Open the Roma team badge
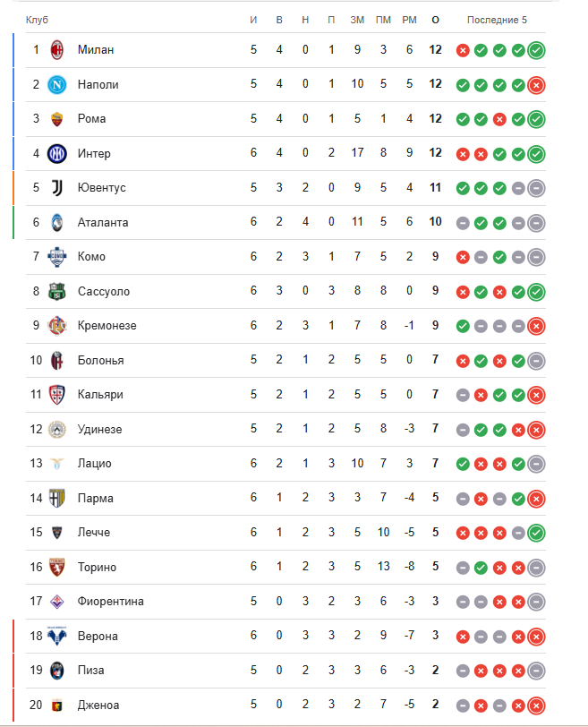 [58, 119]
